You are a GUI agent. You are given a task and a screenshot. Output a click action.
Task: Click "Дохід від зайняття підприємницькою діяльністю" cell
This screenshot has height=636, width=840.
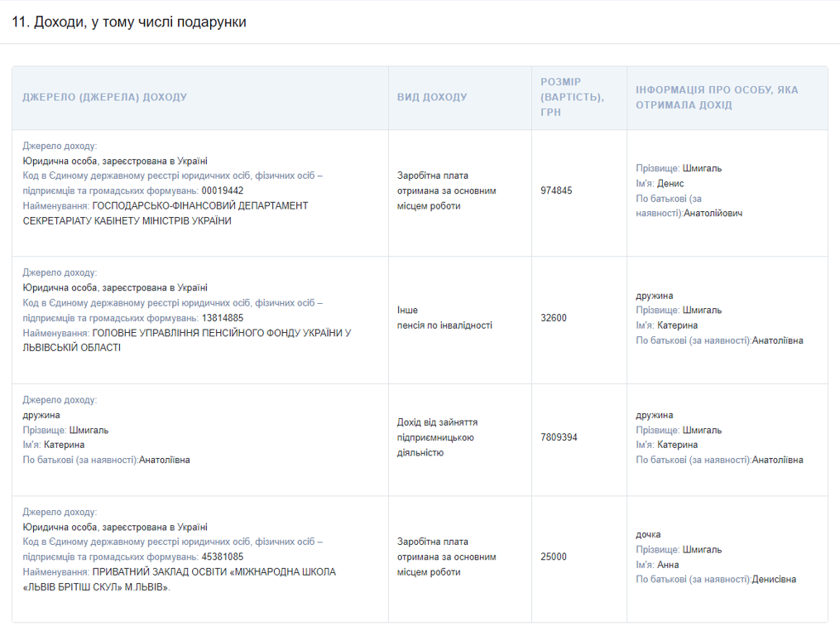tap(437, 437)
